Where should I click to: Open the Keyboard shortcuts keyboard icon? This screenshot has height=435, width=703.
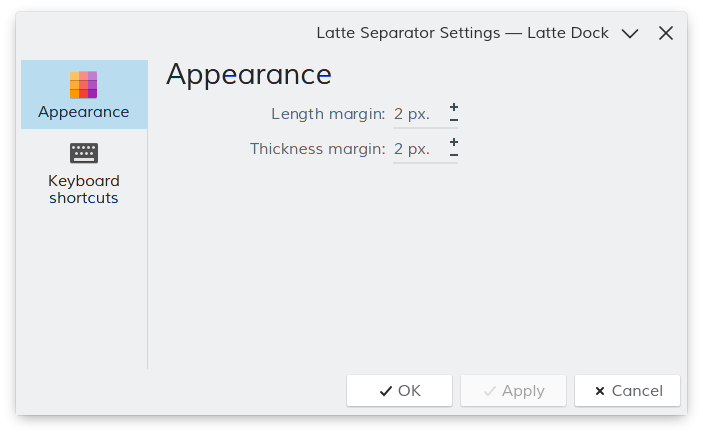coord(83,153)
